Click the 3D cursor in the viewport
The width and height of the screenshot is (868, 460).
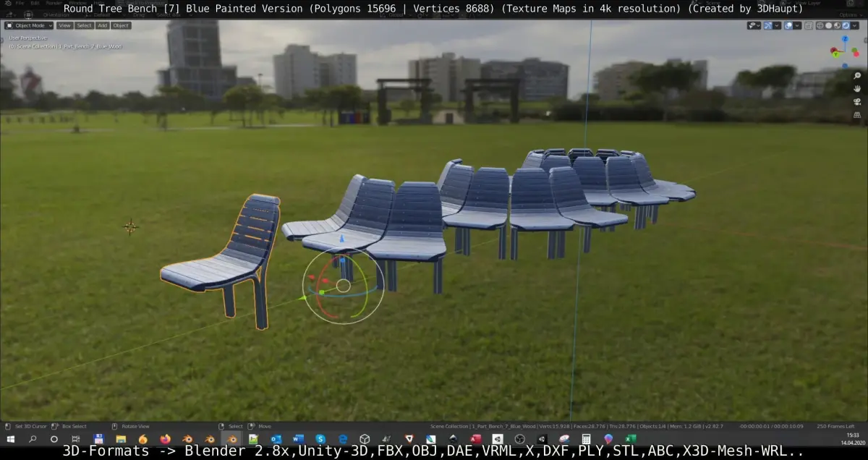click(131, 227)
